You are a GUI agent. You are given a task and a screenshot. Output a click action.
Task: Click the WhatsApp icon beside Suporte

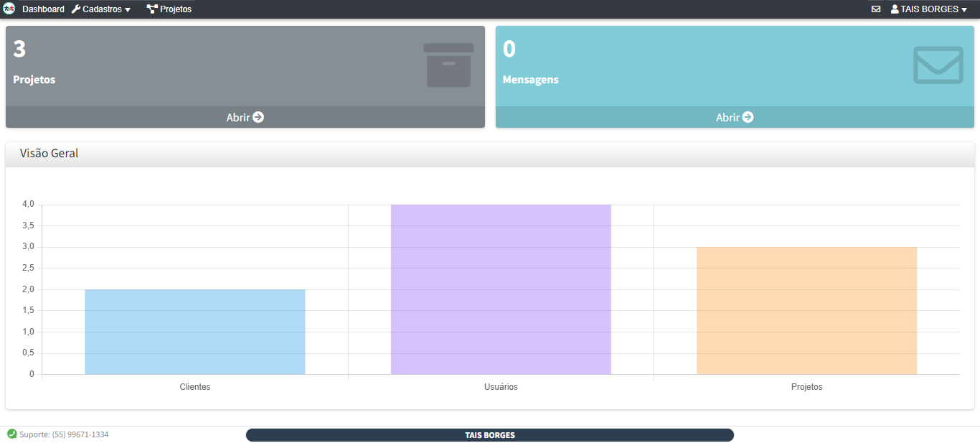[x=11, y=434]
